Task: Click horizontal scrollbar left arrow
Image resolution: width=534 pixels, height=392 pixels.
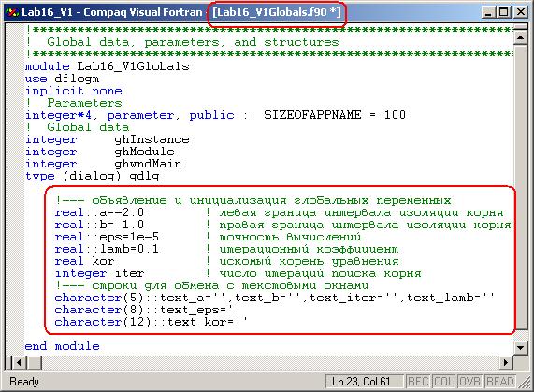Action: (x=19, y=362)
